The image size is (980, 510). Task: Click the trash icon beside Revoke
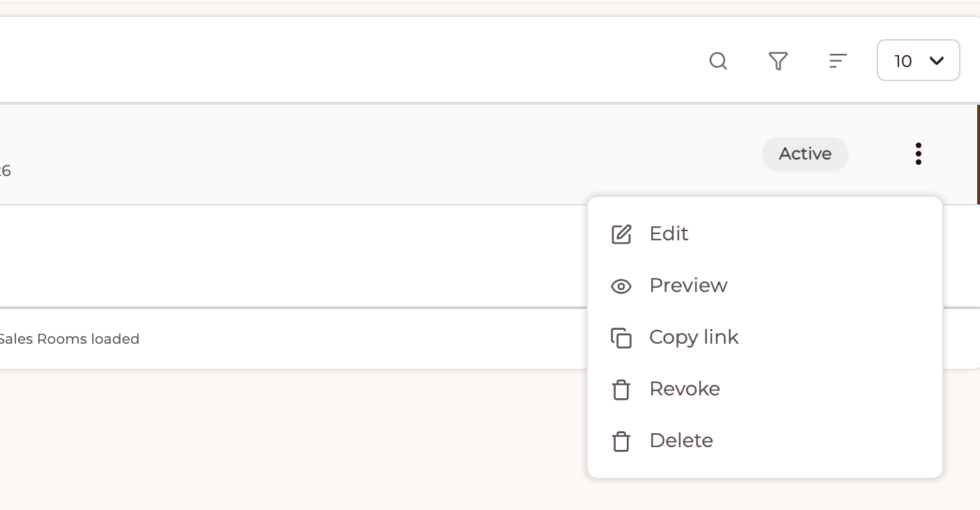tap(621, 390)
